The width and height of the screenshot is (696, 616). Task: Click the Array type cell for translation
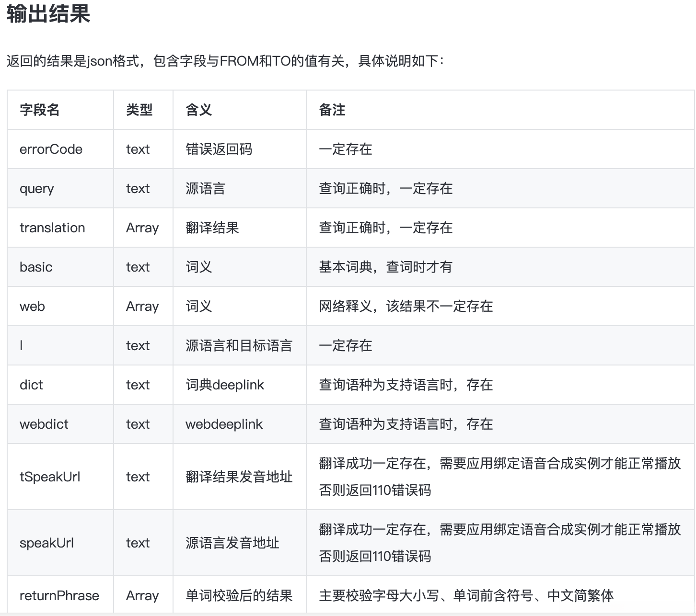click(x=142, y=228)
